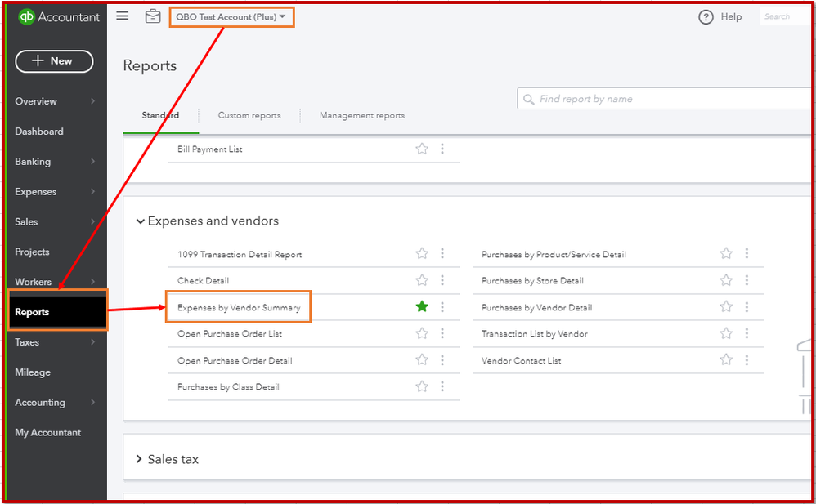Screen dimensions: 816x504
Task: Open Banking in the left navigation
Action: [x=33, y=162]
